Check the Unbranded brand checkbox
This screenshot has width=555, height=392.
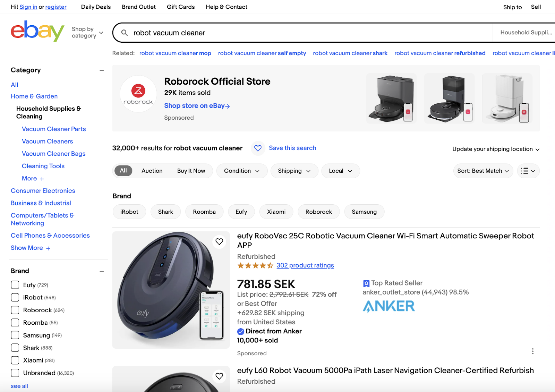tap(15, 373)
